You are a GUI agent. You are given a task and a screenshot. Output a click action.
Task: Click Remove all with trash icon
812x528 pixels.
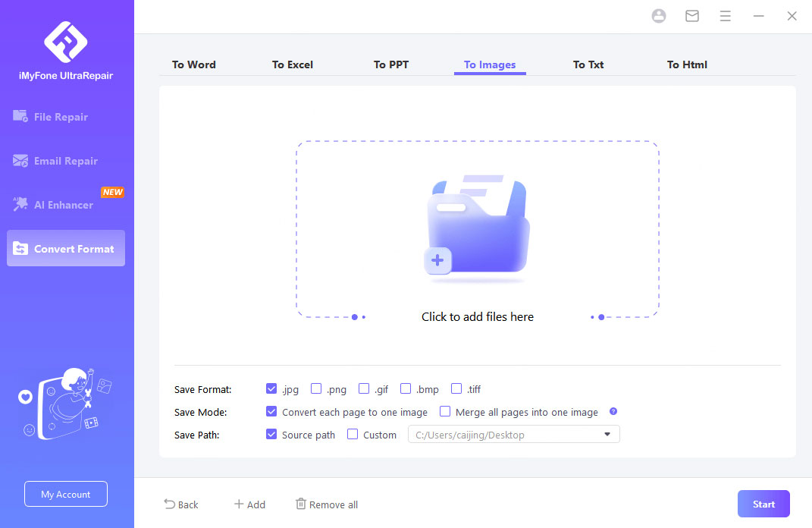click(x=327, y=504)
